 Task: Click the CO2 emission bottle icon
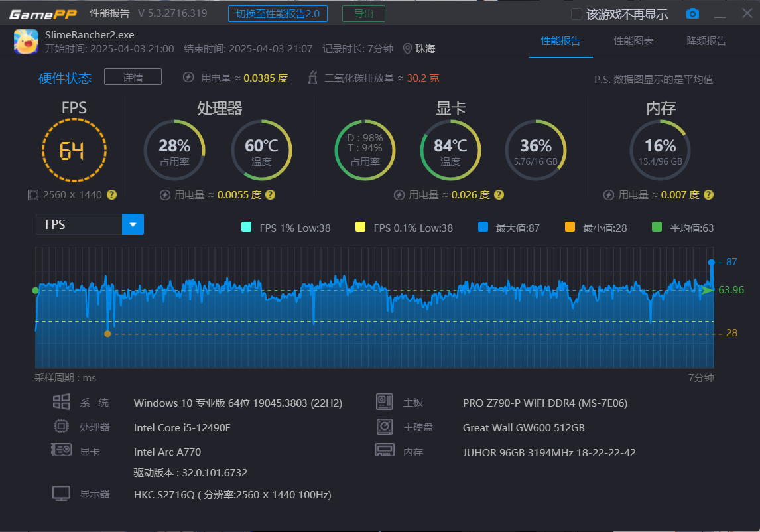tap(313, 78)
